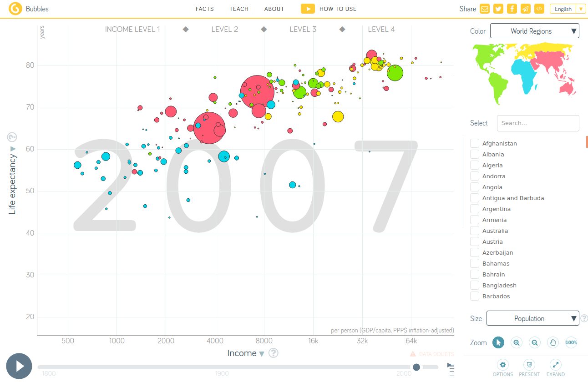Open the FACTS menu
Screen dimensions: 588x382
click(x=204, y=9)
